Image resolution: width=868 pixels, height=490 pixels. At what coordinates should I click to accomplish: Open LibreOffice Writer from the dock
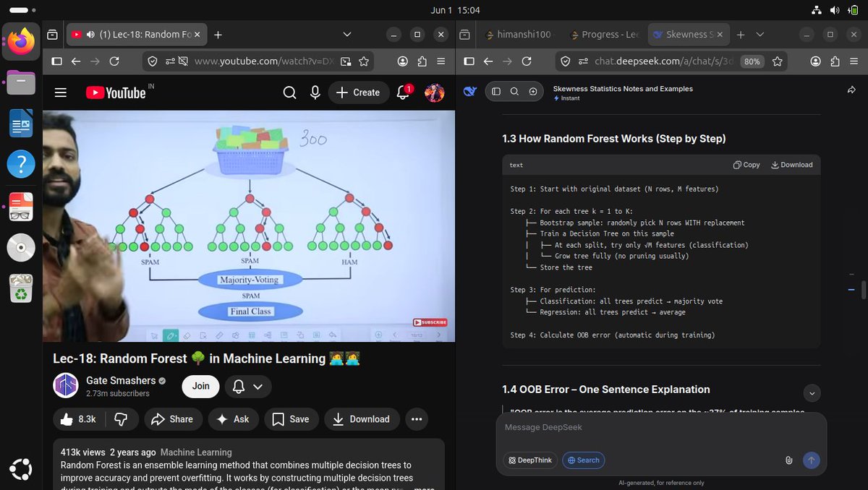tap(21, 124)
